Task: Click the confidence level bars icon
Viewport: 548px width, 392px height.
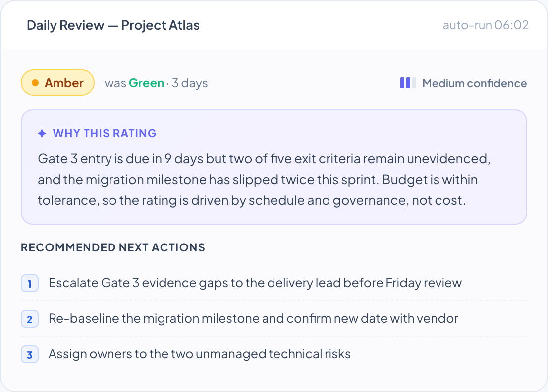Action: 408,83
